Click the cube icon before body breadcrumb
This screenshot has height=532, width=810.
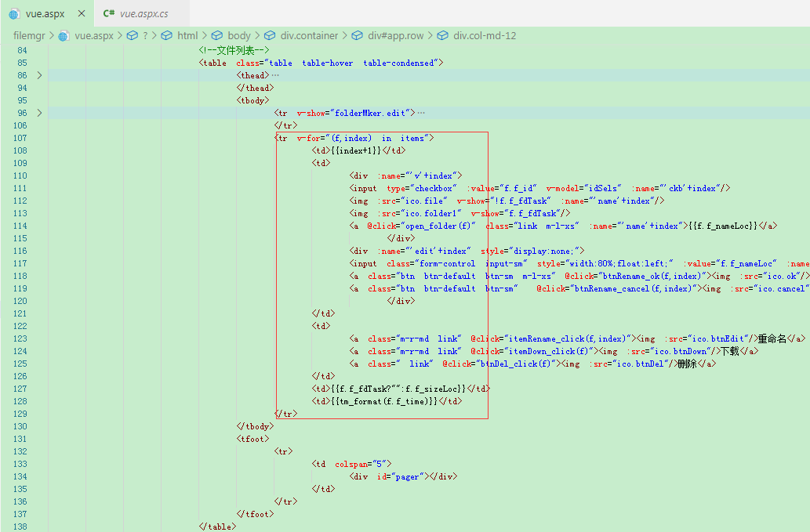217,35
